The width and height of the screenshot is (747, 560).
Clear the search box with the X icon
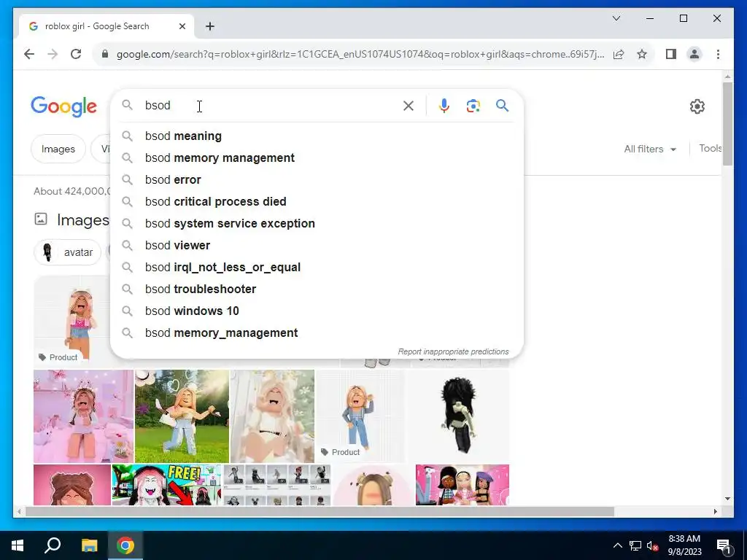pyautogui.click(x=409, y=106)
